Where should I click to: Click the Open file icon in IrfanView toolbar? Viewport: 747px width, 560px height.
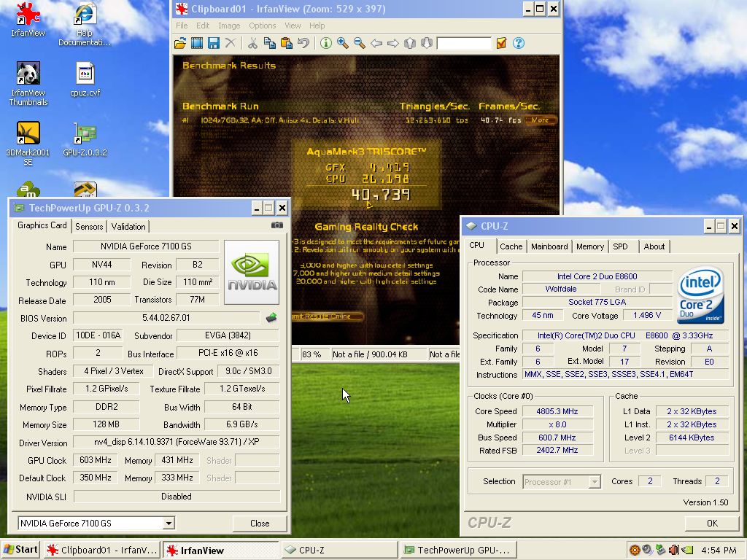(180, 43)
